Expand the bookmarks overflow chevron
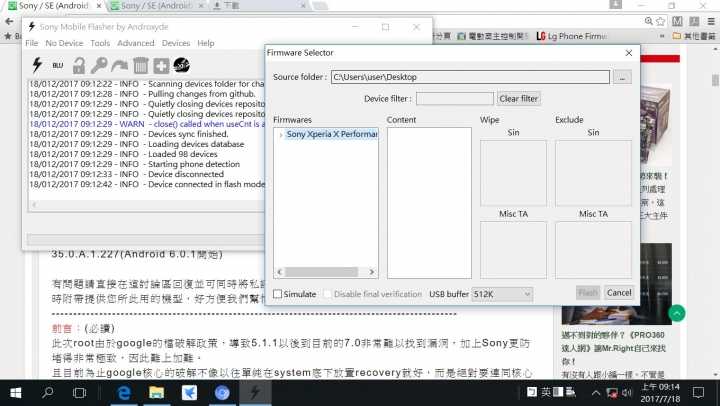 click(x=662, y=36)
